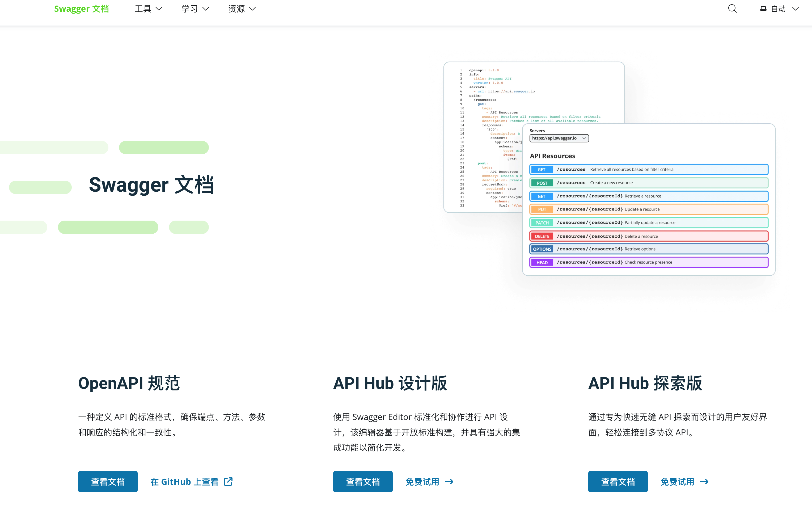Click the external link icon beside GitHub
The width and height of the screenshot is (812, 530).
point(228,482)
